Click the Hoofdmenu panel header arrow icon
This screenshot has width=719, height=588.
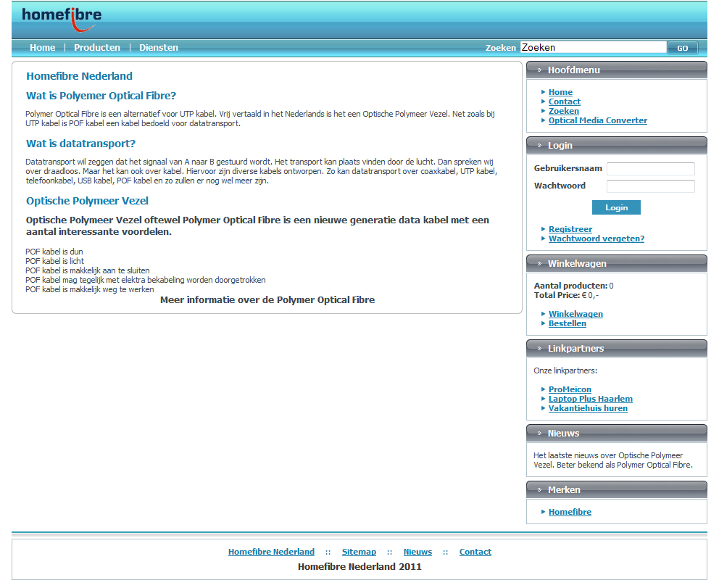coord(539,70)
